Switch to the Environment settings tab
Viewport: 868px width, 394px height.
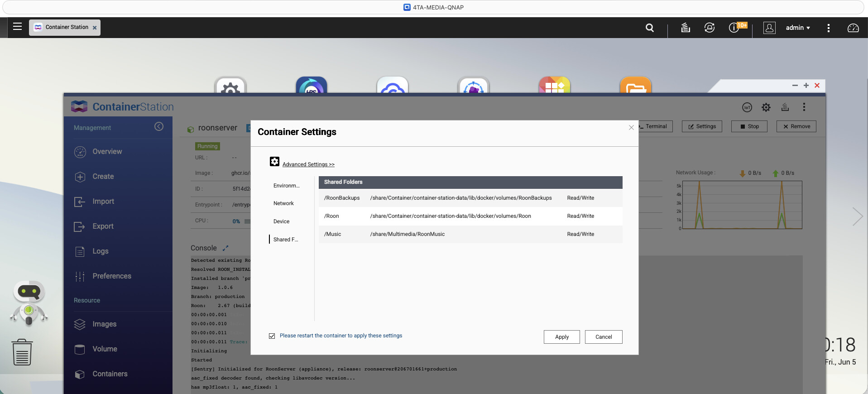[x=287, y=186]
